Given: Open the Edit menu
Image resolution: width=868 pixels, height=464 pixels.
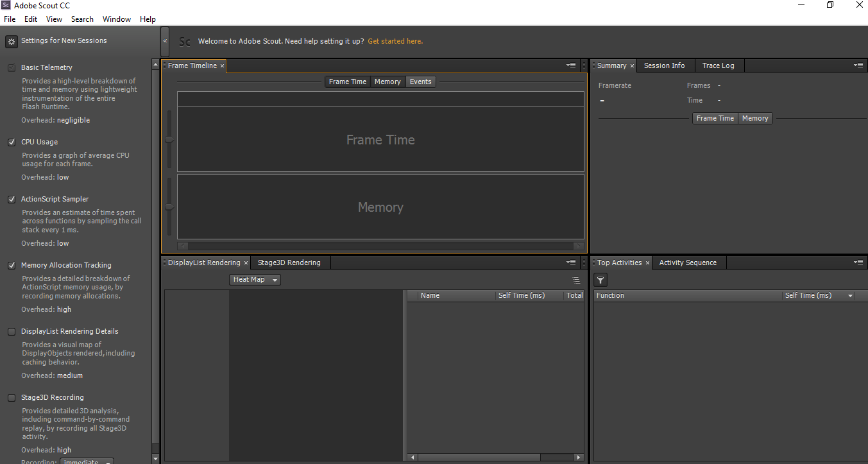Looking at the screenshot, I should pyautogui.click(x=31, y=19).
